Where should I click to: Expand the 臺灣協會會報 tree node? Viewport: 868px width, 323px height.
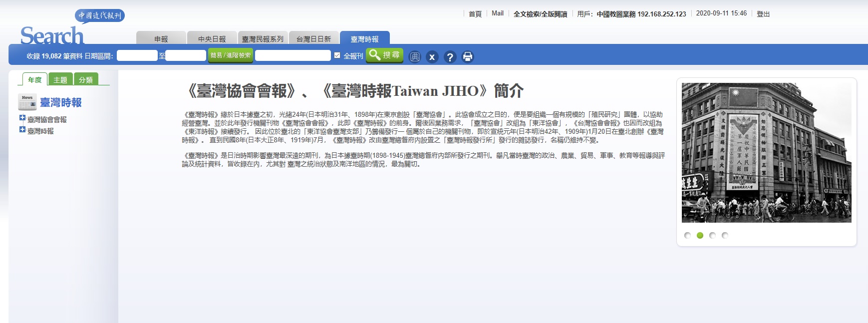pos(22,118)
